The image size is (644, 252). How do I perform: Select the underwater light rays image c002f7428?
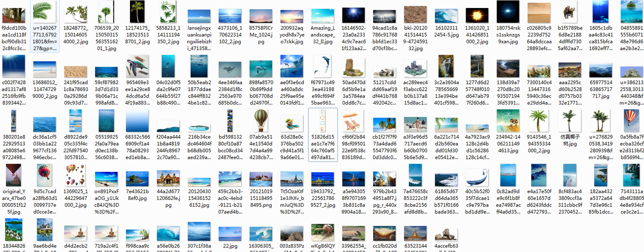(13, 66)
